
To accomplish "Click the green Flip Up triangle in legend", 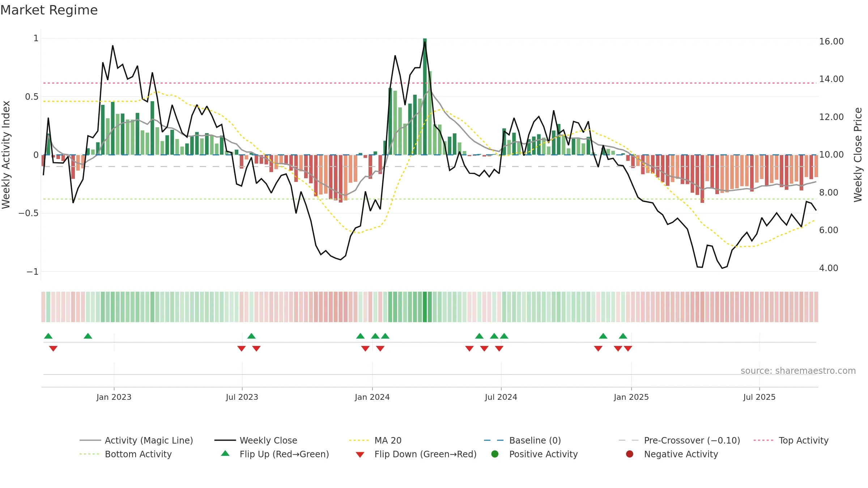I will tap(225, 453).
